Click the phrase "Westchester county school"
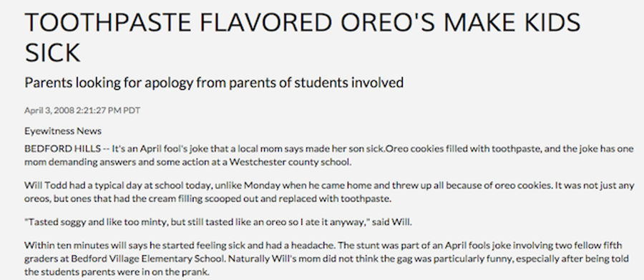This screenshot has width=644, height=280. 291,162
